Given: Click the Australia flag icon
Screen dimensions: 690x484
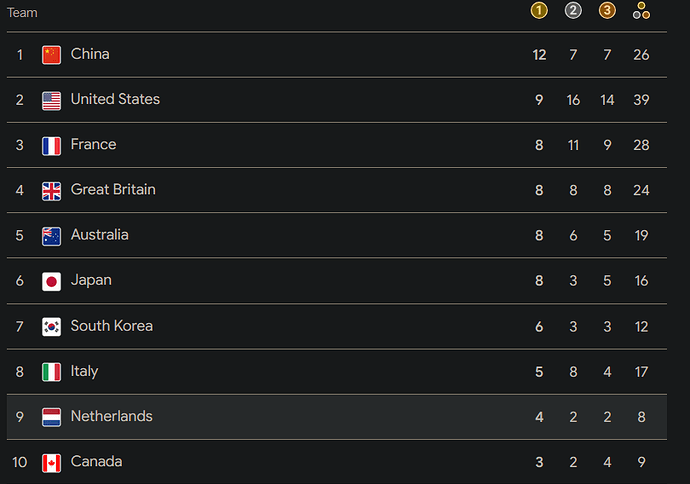Looking at the screenshot, I should [51, 236].
